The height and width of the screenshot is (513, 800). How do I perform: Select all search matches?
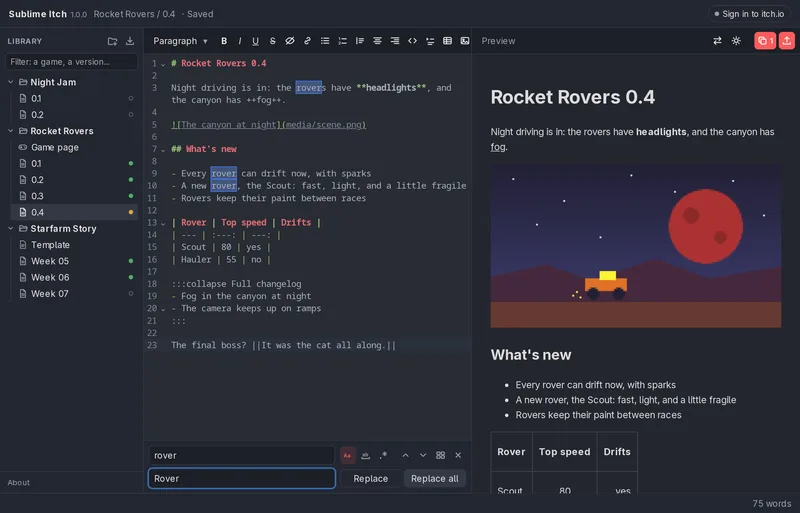(x=440, y=455)
